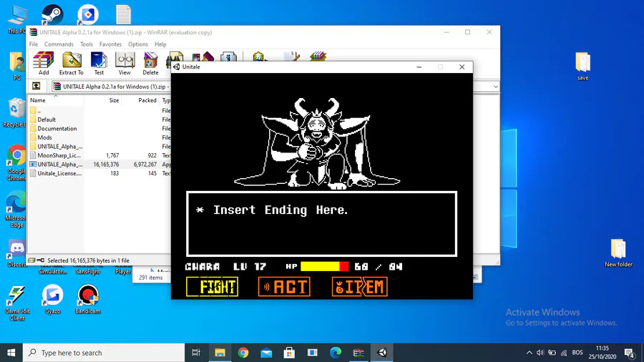The width and height of the screenshot is (644, 362).
Task: Click the View file icon in WinRAR
Action: [125, 64]
